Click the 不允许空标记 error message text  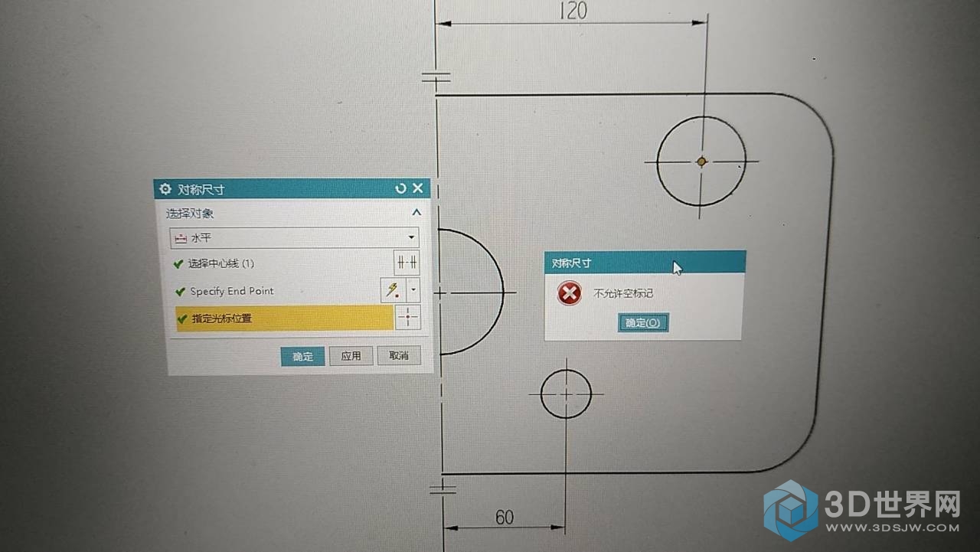(x=623, y=293)
